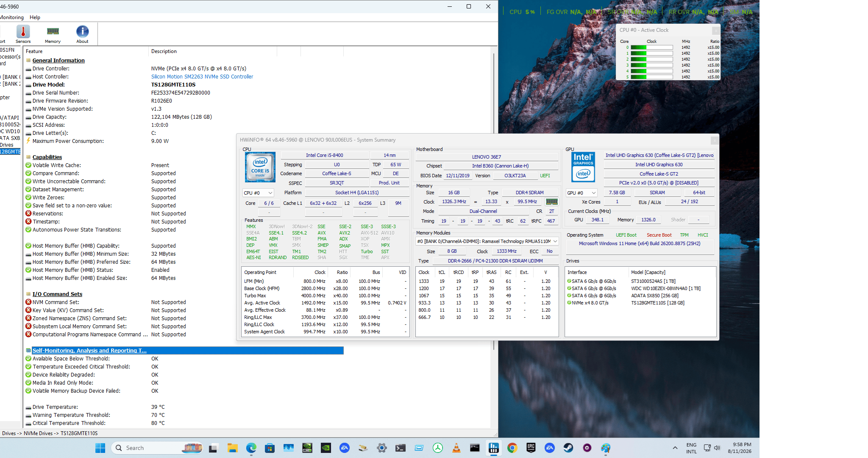Click the I/O Command Sets section header
The width and height of the screenshot is (868, 458).
57,294
